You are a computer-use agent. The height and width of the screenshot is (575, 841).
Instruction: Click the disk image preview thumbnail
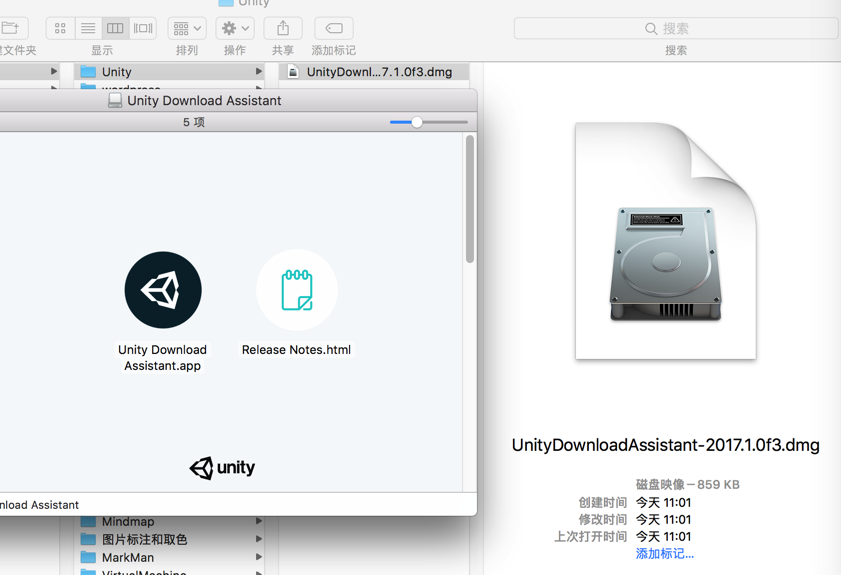pos(666,241)
